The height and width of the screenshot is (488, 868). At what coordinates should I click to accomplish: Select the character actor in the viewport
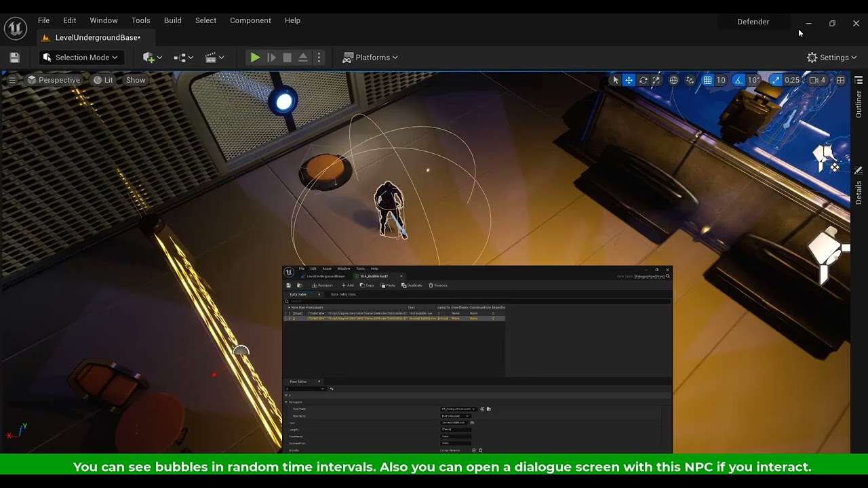pos(391,209)
